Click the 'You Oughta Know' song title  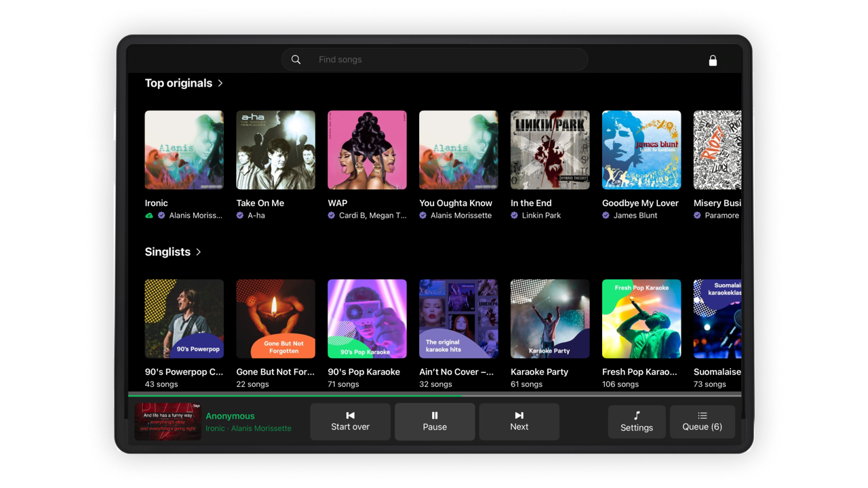click(456, 203)
